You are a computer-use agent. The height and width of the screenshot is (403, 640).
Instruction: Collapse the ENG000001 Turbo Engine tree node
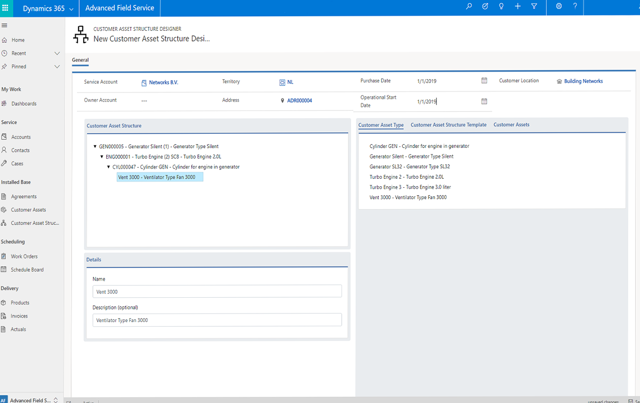(102, 157)
